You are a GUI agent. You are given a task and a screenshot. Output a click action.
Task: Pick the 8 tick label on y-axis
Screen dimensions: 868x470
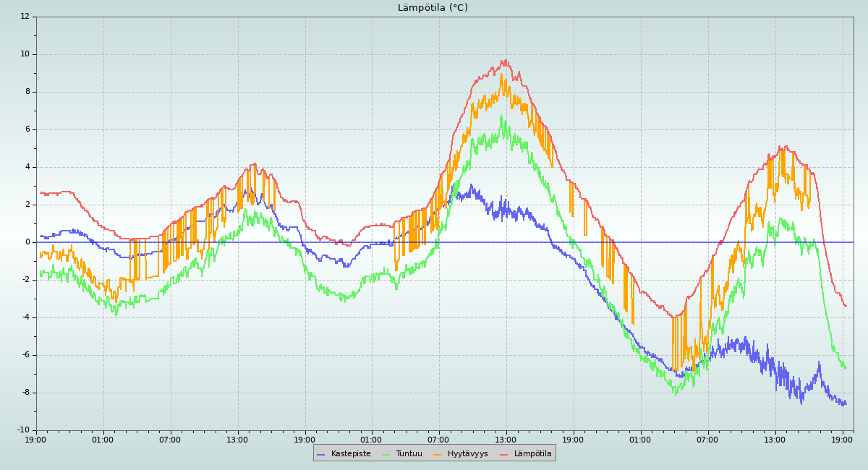27,92
